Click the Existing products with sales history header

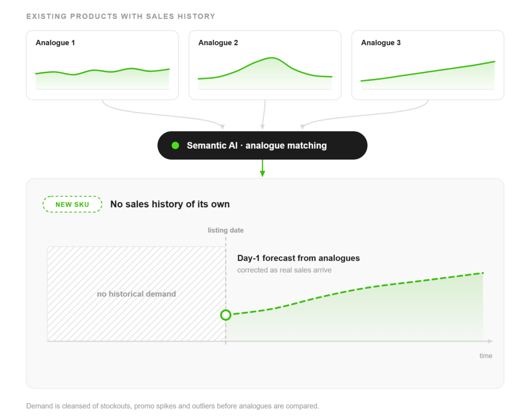tap(121, 16)
